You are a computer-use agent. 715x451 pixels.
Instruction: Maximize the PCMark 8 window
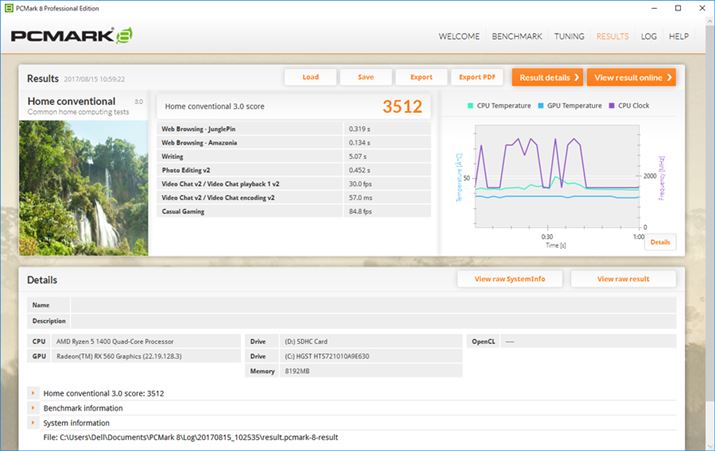coord(678,8)
